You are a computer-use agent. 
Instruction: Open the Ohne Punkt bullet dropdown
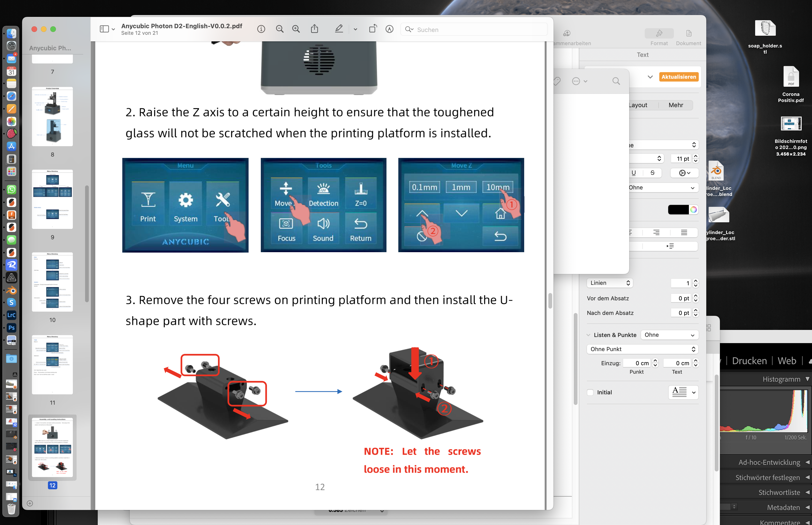coord(642,349)
